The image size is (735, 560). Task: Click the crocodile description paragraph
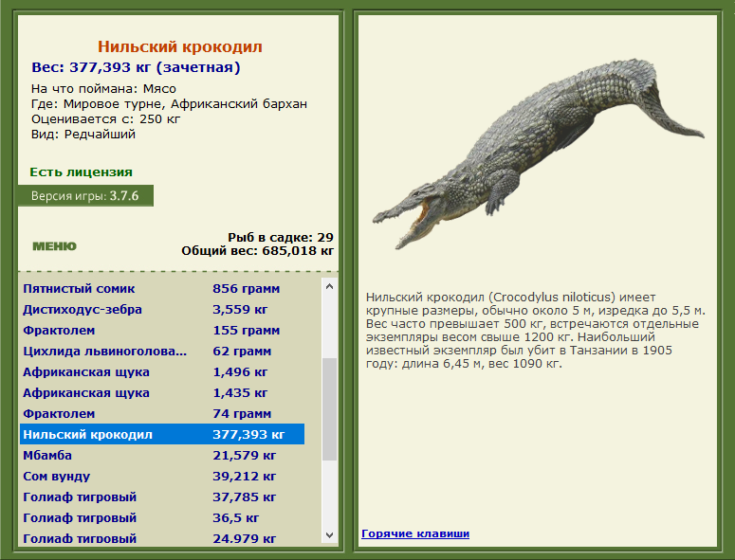point(536,330)
